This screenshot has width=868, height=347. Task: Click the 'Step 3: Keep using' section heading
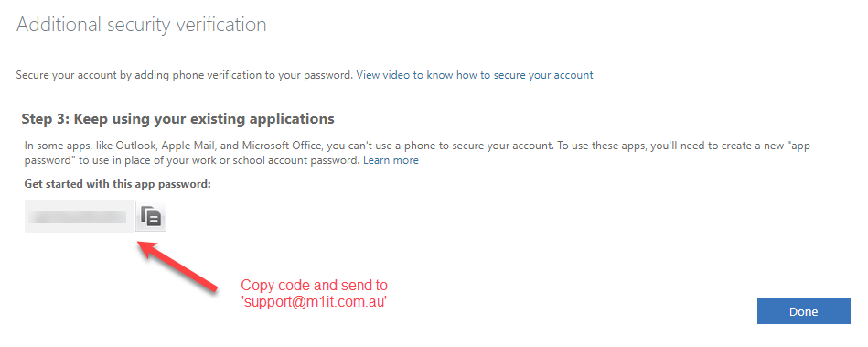tap(177, 119)
